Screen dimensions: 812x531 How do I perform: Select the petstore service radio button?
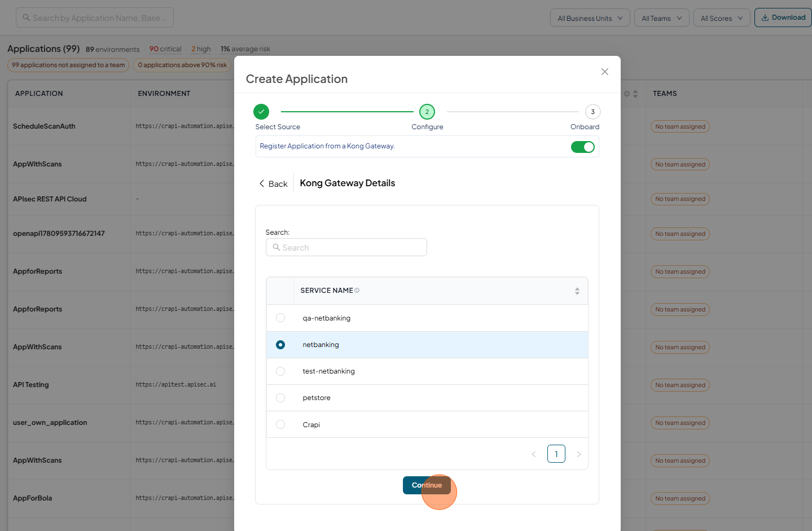coord(280,398)
